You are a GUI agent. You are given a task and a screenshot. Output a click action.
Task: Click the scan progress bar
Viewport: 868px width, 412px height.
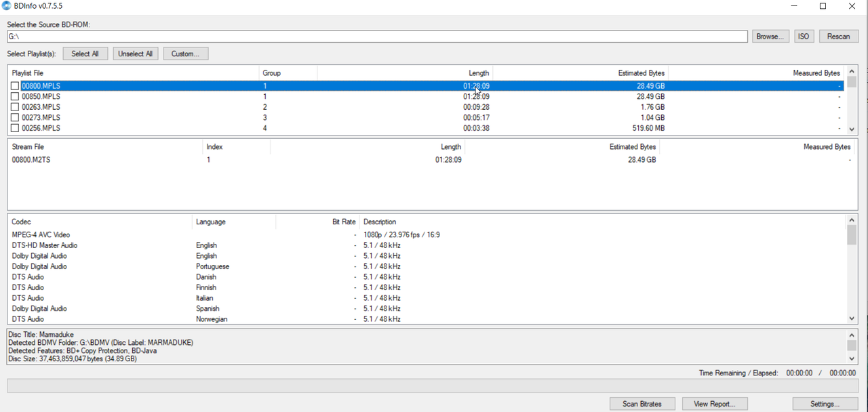pos(433,386)
